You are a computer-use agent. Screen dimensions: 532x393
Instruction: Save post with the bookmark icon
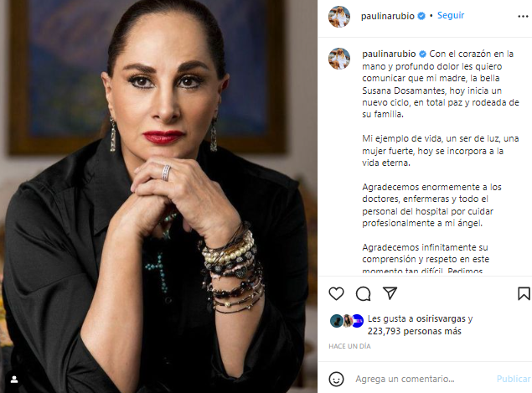coord(524,293)
